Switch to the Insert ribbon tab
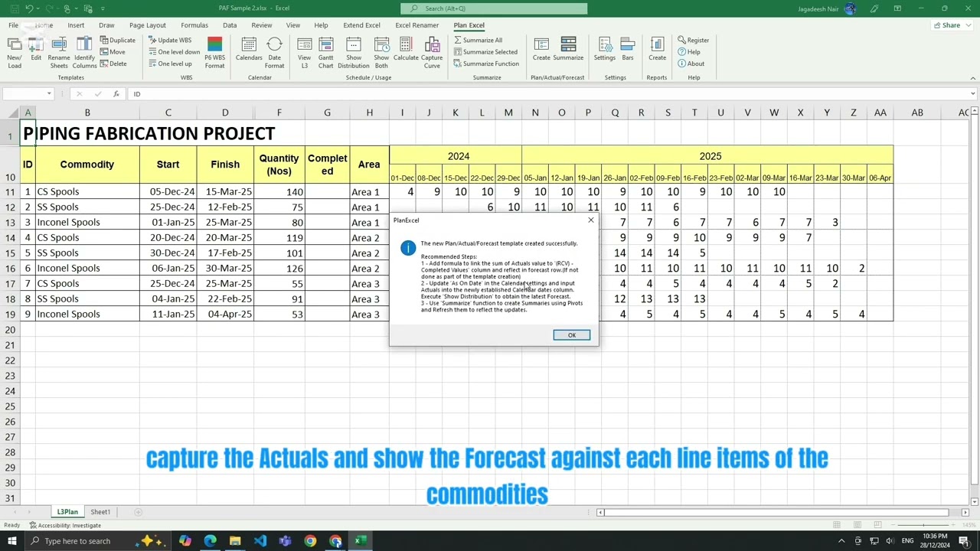 coord(76,25)
